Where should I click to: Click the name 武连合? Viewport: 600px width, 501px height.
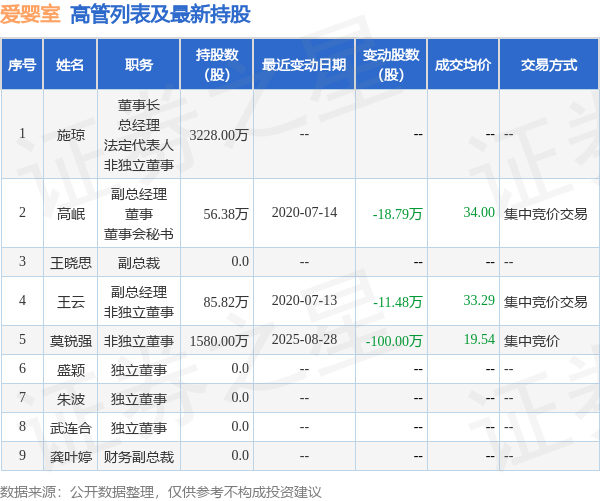70,428
